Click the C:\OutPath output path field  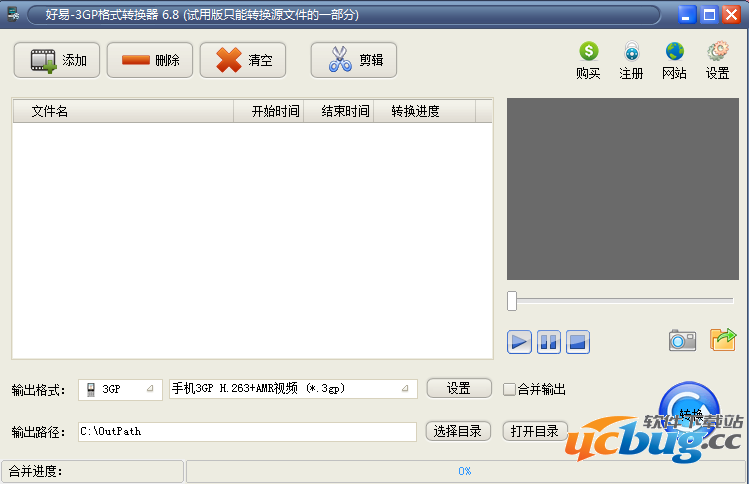tap(247, 432)
